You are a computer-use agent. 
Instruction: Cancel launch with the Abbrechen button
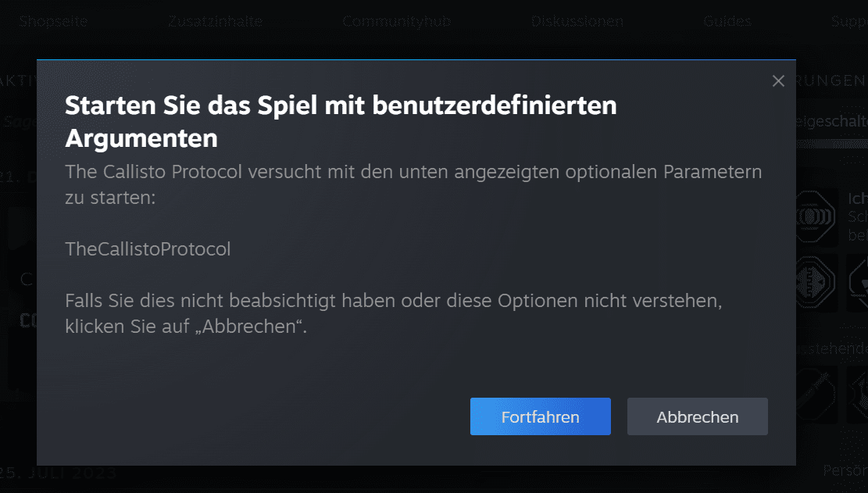coord(697,416)
